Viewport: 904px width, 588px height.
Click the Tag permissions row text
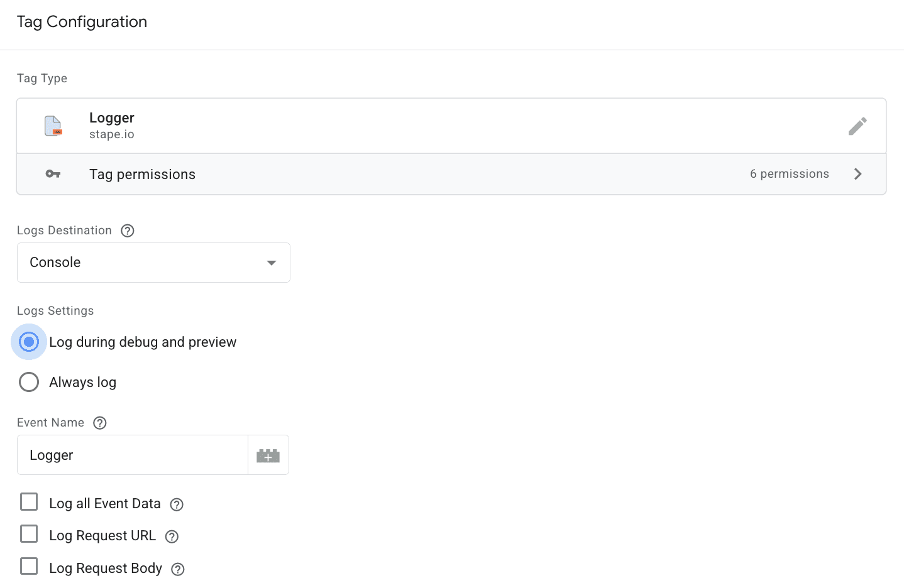click(x=142, y=175)
